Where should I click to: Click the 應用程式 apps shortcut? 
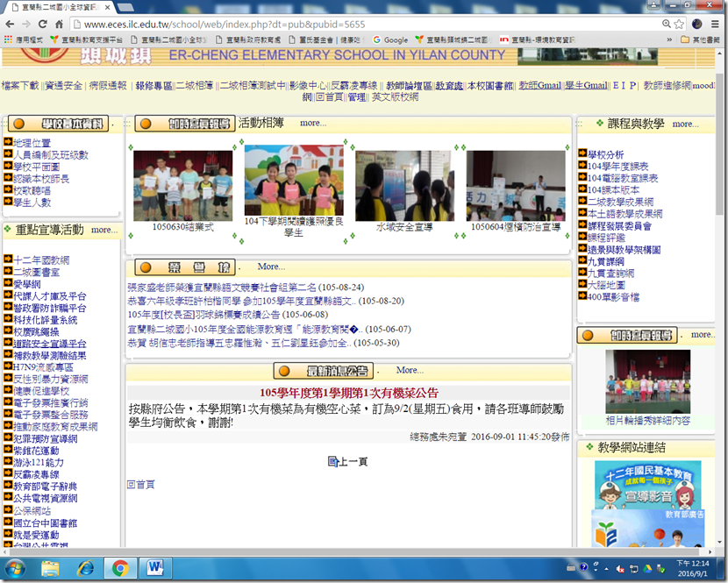[x=23, y=40]
